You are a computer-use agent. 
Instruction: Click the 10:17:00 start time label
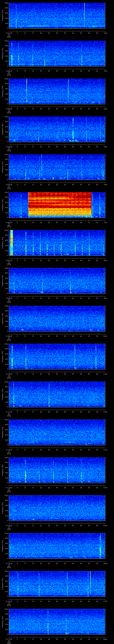(9, 639)
